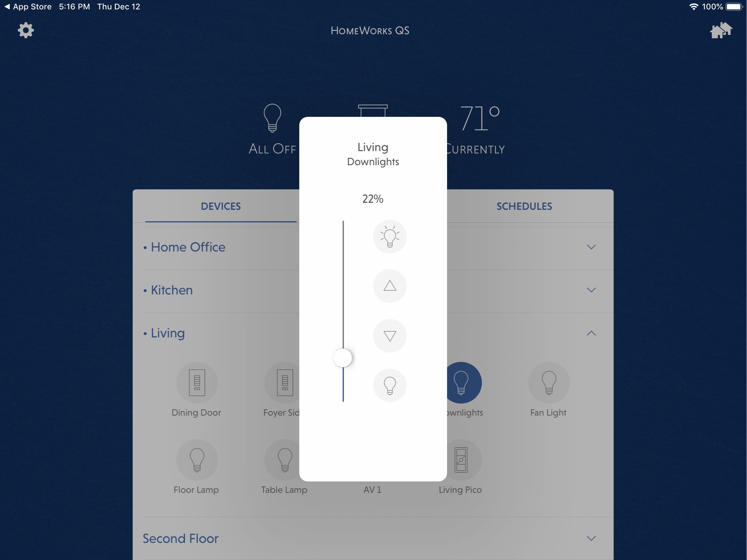
Task: Expand the Second Floor room section
Action: [x=592, y=538]
